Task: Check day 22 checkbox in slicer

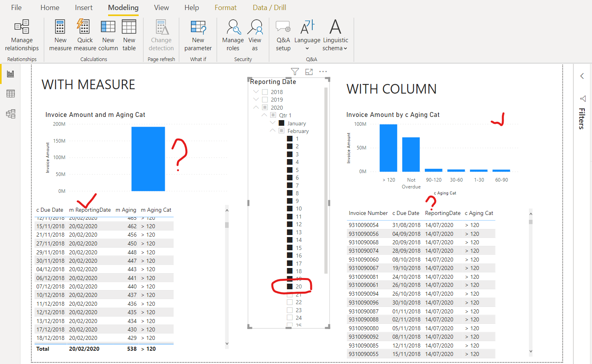Action: point(290,302)
